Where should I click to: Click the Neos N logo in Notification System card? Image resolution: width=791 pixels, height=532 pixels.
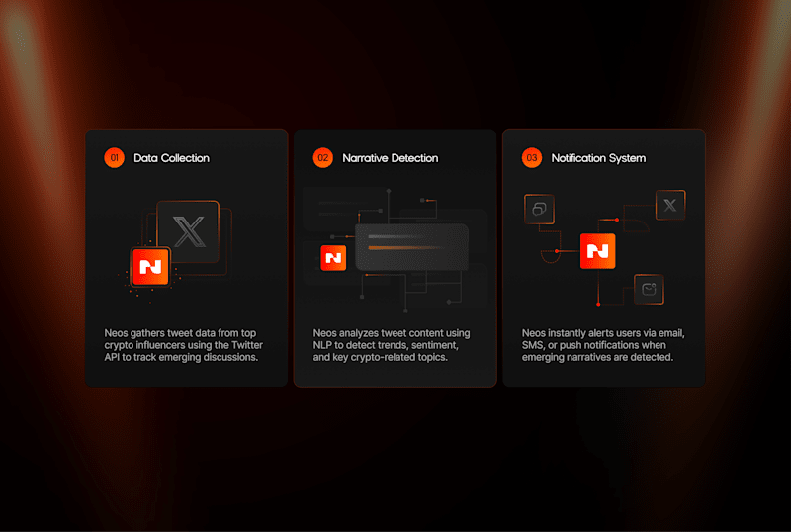(x=598, y=251)
